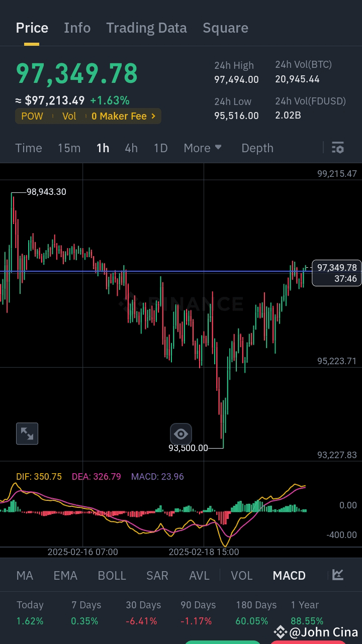Select the 1h interval

click(103, 148)
